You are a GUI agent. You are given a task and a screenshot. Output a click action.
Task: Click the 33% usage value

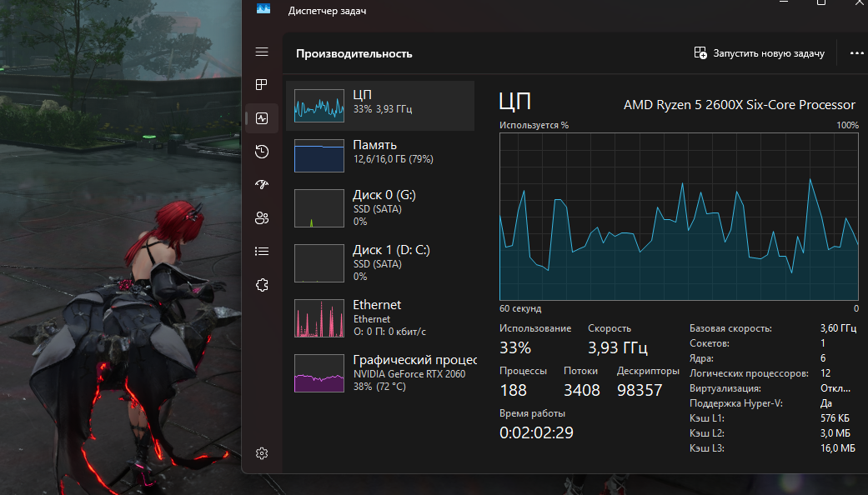pyautogui.click(x=515, y=347)
